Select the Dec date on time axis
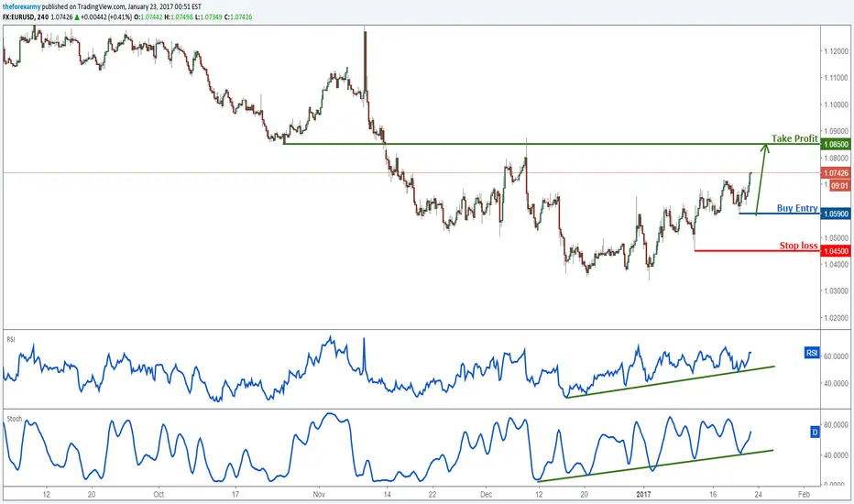 tap(487, 495)
